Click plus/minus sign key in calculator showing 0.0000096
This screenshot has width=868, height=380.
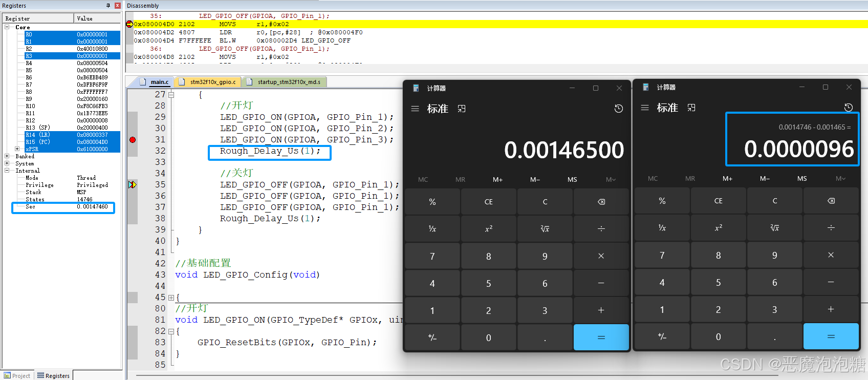click(662, 336)
